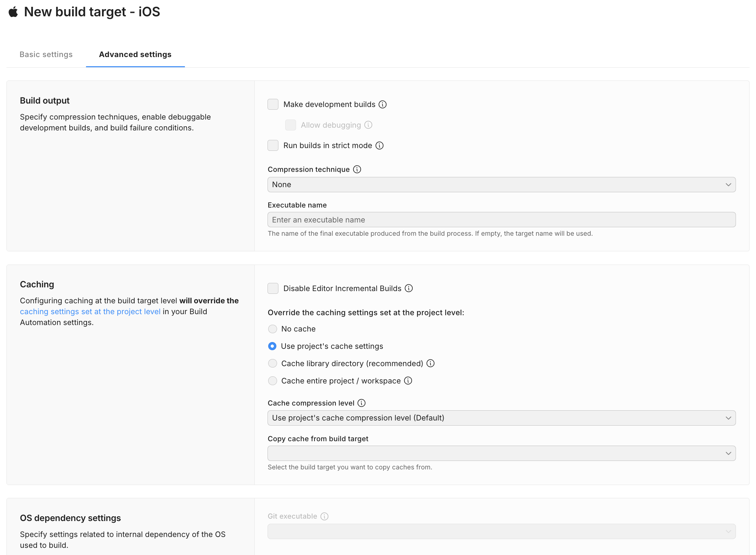Open the project level caching settings link
The width and height of the screenshot is (756, 555).
pyautogui.click(x=90, y=311)
